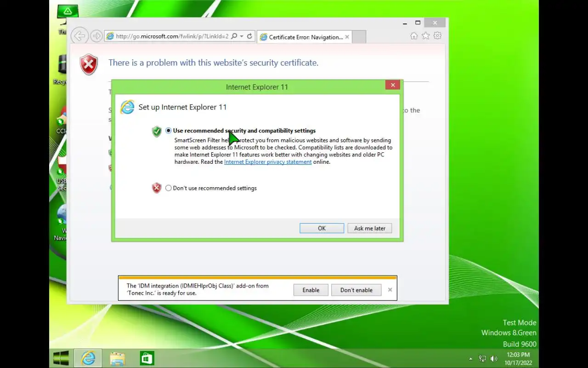Show hidden tray icons arrow
The image size is (588, 368).
tap(471, 359)
